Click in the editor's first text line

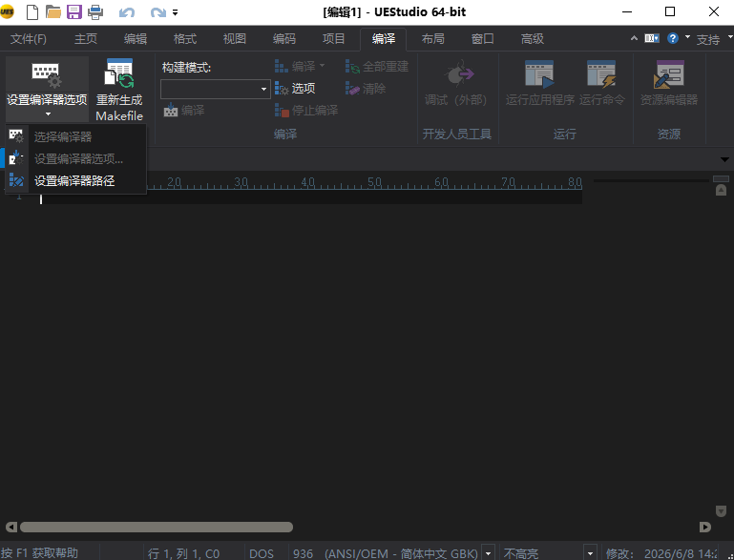point(311,198)
